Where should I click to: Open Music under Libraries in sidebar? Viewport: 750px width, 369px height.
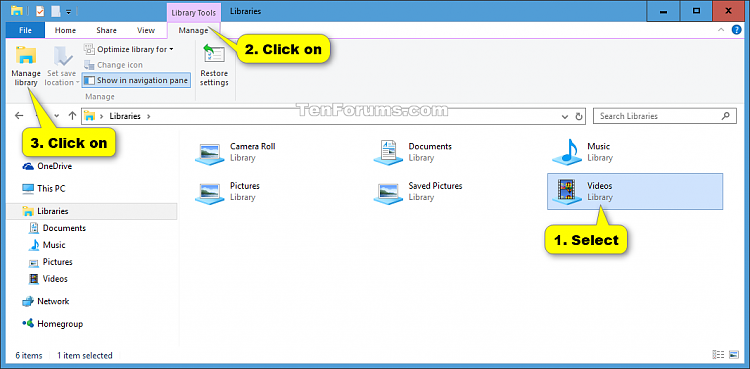click(47, 245)
